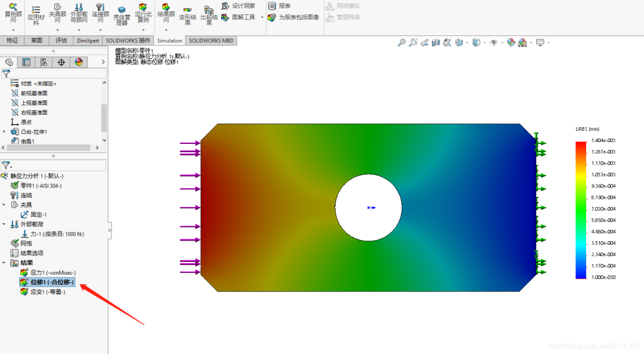
Task: Switch to the Simulation tab
Action: (x=169, y=40)
